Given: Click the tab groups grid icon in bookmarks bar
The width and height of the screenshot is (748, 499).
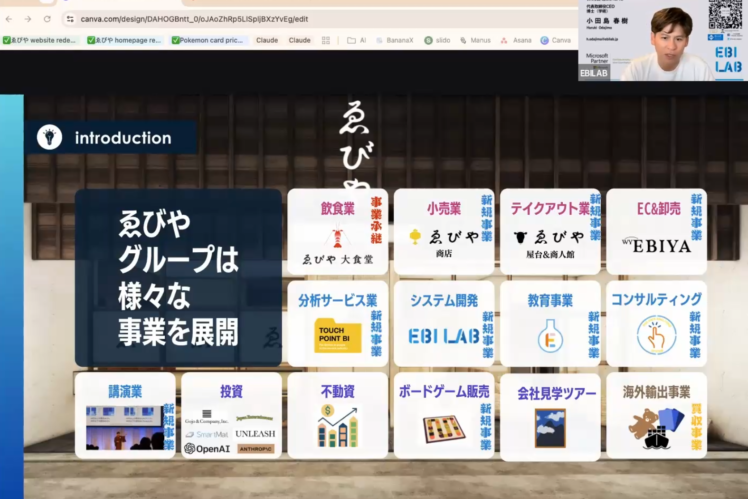Looking at the screenshot, I should pos(326,41).
